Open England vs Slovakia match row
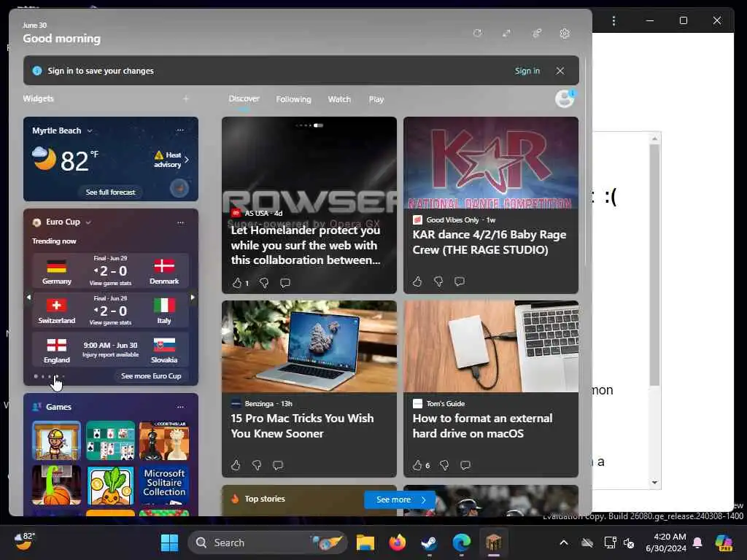The image size is (747, 560). click(x=111, y=350)
